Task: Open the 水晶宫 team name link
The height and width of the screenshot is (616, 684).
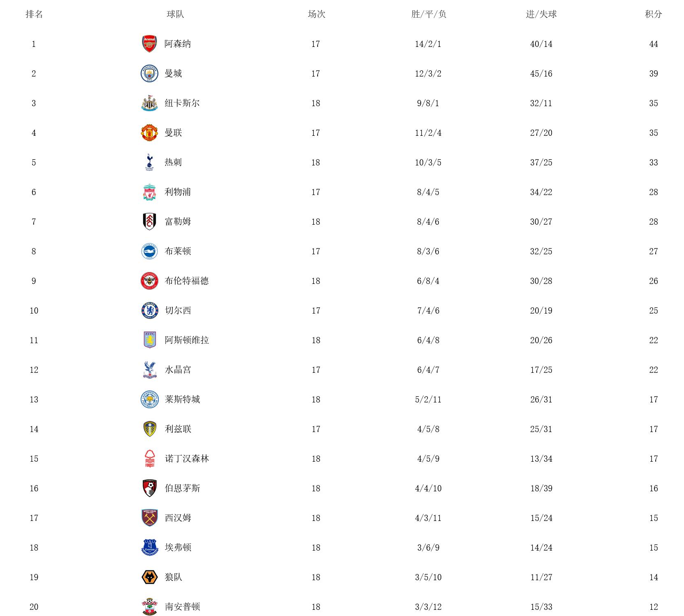Action: click(x=178, y=370)
